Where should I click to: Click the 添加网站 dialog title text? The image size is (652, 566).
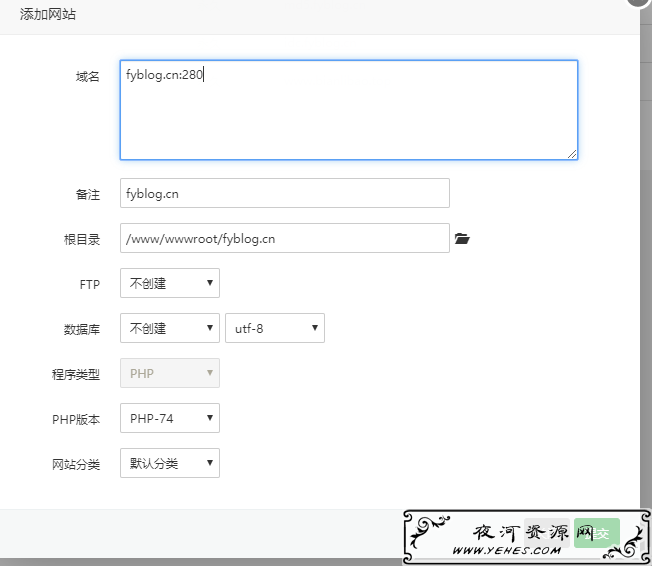click(x=48, y=15)
